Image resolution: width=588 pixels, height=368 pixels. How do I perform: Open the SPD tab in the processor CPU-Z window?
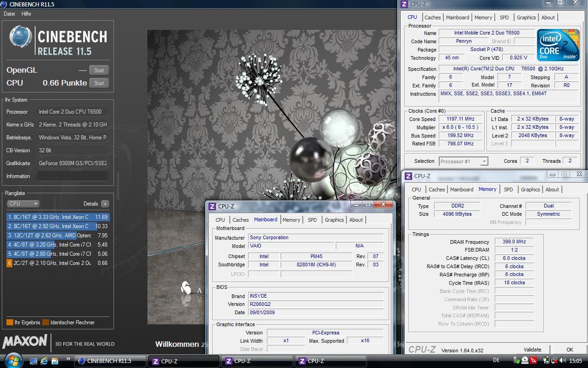[504, 17]
